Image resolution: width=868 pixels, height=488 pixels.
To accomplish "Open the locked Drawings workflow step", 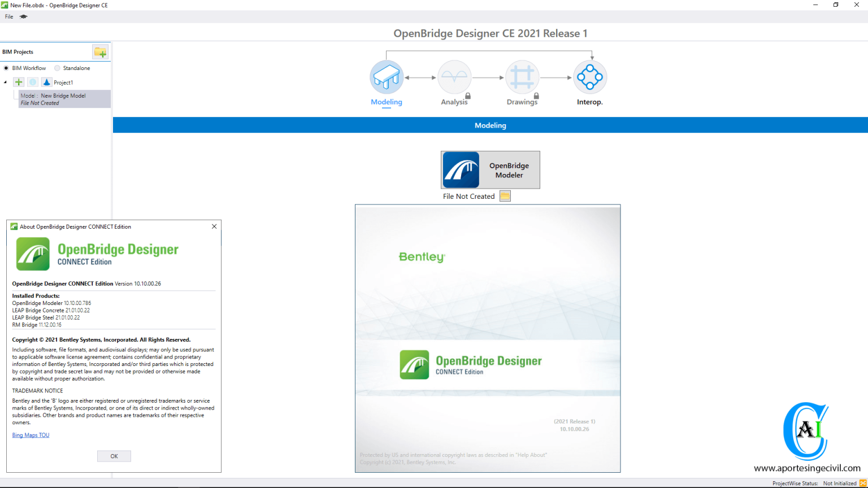I will 522,77.
